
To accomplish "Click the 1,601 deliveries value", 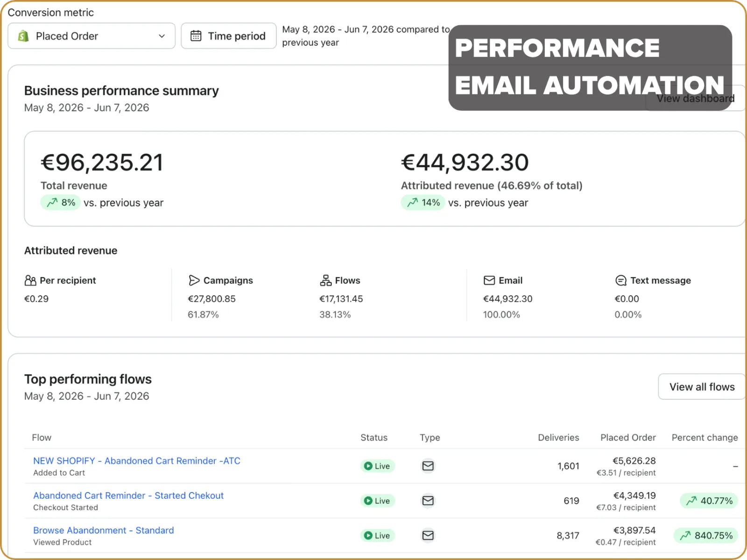I will coord(568,466).
